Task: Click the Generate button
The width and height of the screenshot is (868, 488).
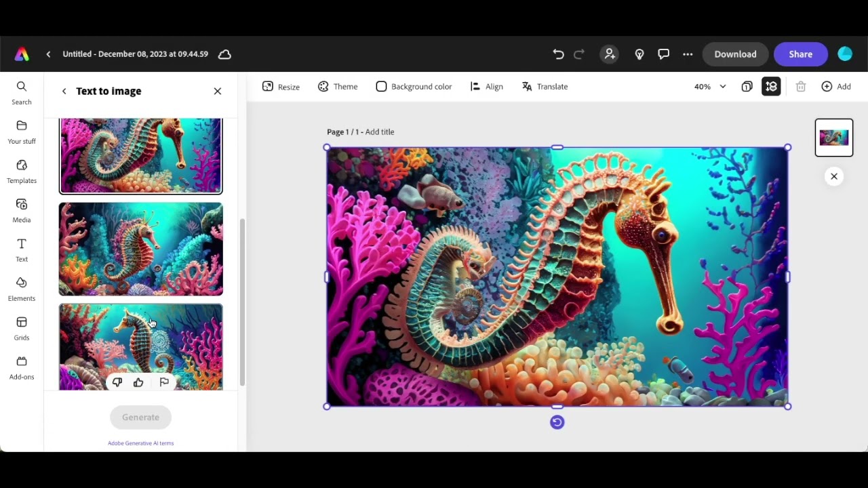Action: pos(140,418)
